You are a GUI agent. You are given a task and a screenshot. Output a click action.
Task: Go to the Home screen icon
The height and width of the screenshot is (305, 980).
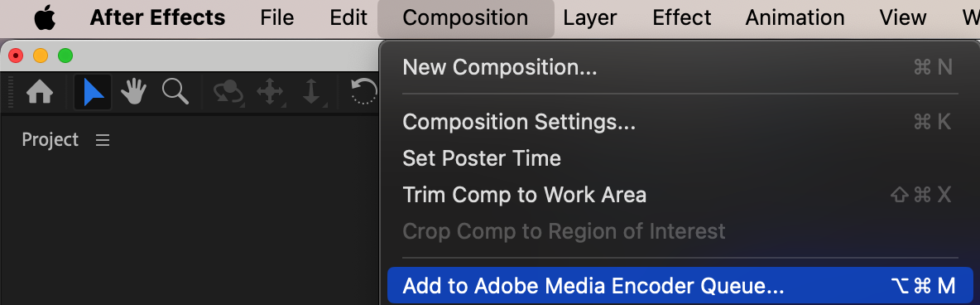point(40,93)
